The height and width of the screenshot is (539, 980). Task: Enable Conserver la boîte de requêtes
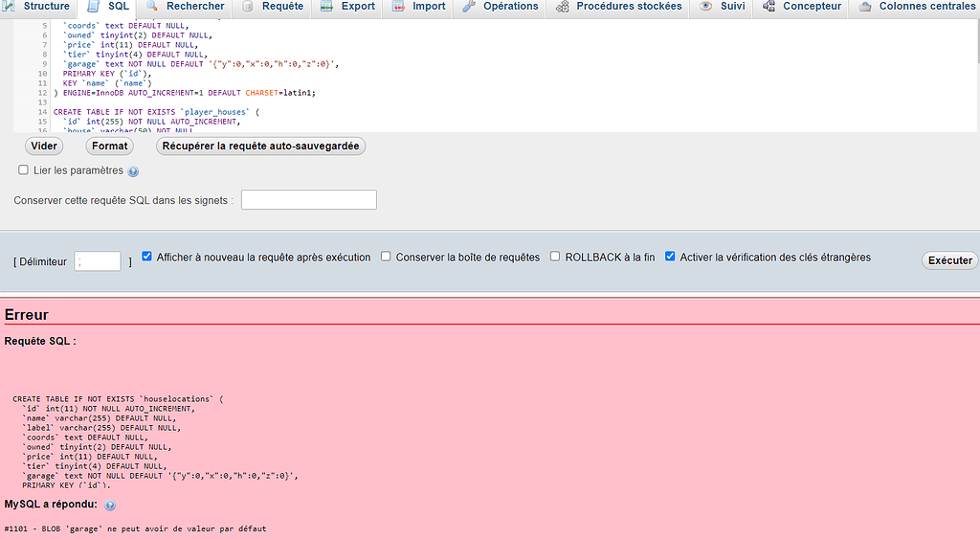[386, 257]
